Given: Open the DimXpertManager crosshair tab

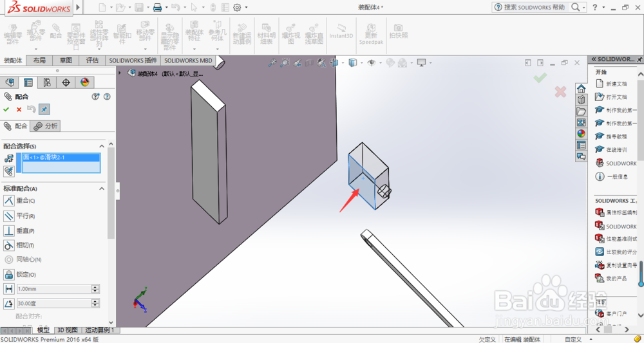Looking at the screenshot, I should 66,82.
